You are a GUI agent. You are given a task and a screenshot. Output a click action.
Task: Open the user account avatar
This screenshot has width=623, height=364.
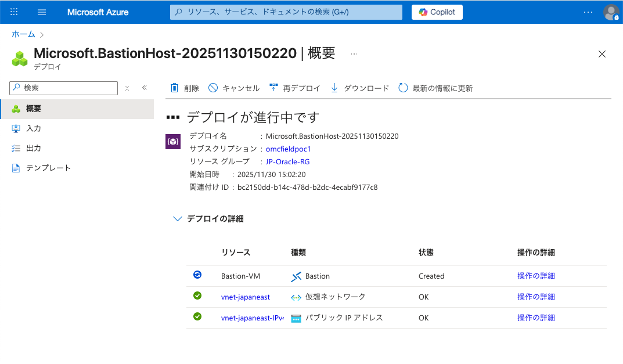(x=611, y=12)
